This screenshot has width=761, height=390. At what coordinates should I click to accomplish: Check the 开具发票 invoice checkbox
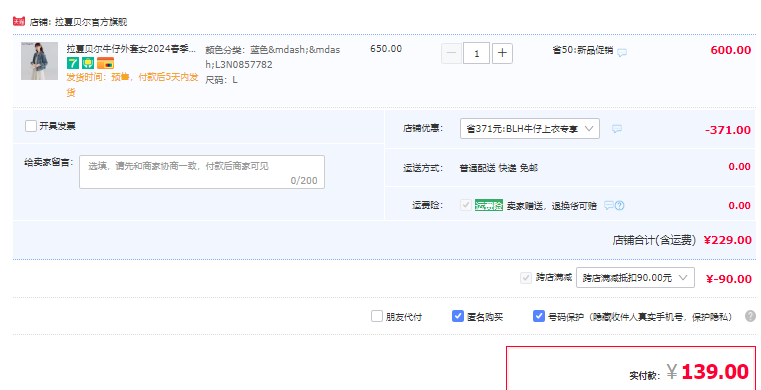coord(31,126)
